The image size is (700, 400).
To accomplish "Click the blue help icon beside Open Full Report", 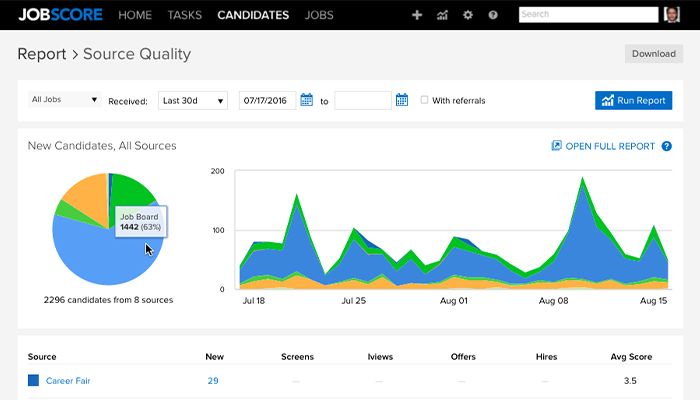I will [667, 146].
